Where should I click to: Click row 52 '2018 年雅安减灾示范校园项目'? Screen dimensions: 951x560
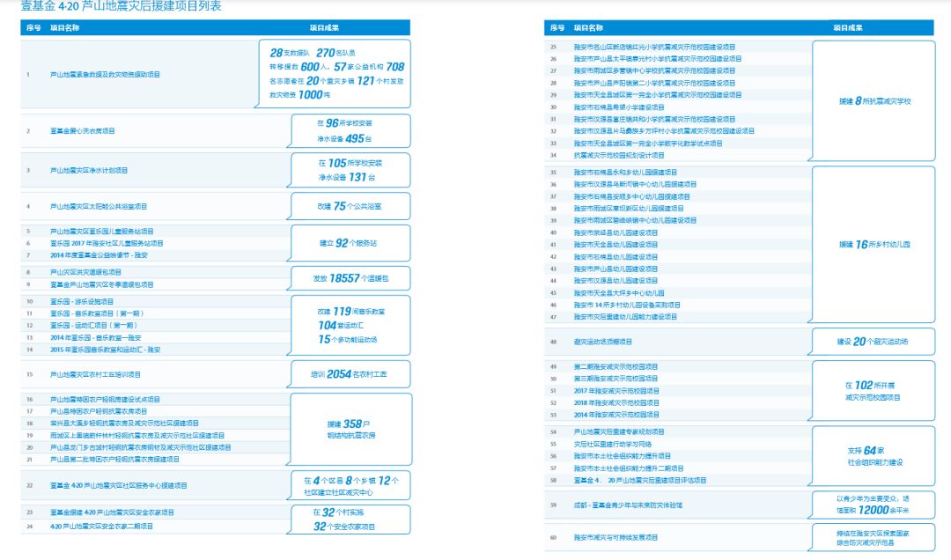616,403
